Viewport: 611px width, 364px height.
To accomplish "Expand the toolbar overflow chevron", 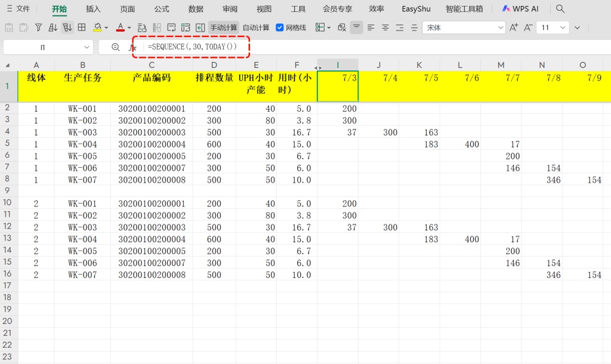I will [x=577, y=27].
